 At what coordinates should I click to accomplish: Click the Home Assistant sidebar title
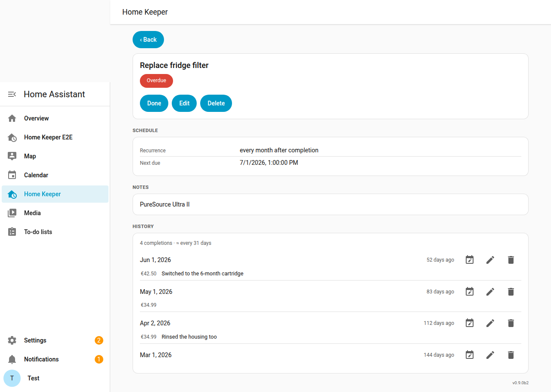click(x=54, y=94)
